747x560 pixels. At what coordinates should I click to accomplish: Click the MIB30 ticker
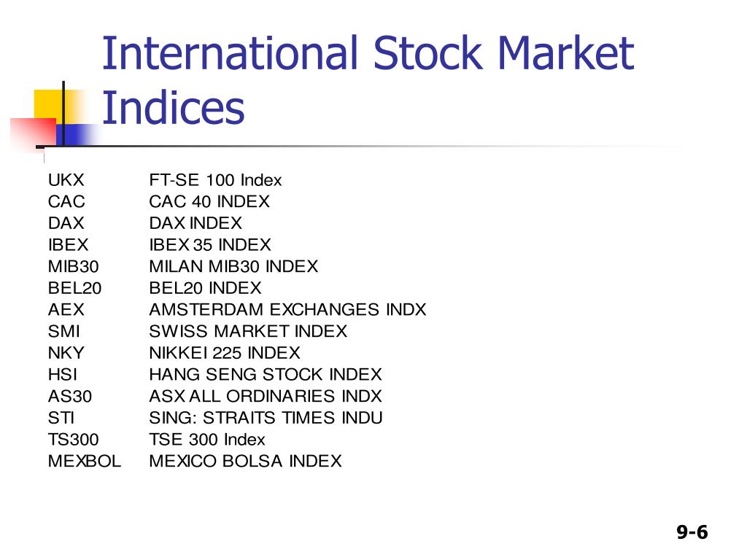pyautogui.click(x=74, y=266)
